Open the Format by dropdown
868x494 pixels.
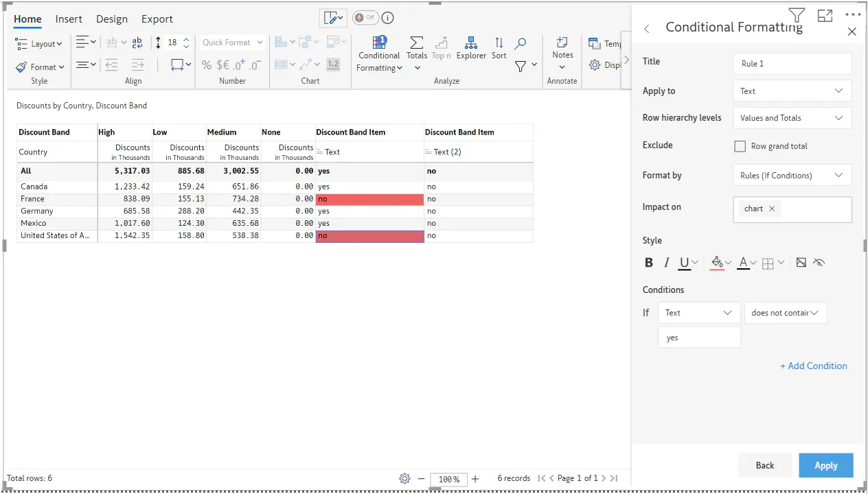click(792, 175)
